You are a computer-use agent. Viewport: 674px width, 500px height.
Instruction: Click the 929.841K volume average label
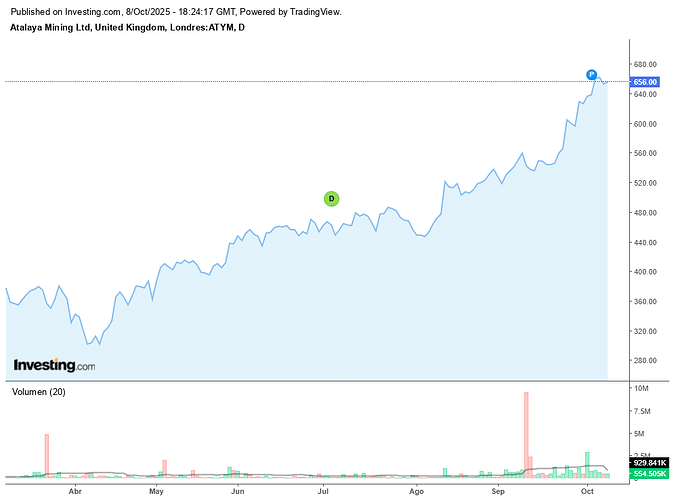tap(647, 464)
